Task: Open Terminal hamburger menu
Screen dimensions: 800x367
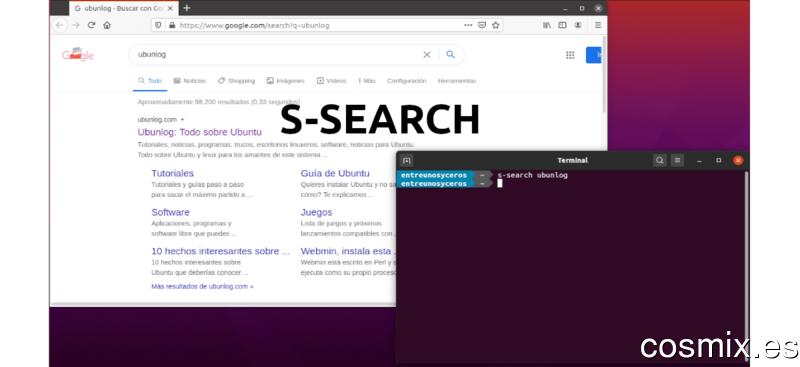Action: coord(677,160)
